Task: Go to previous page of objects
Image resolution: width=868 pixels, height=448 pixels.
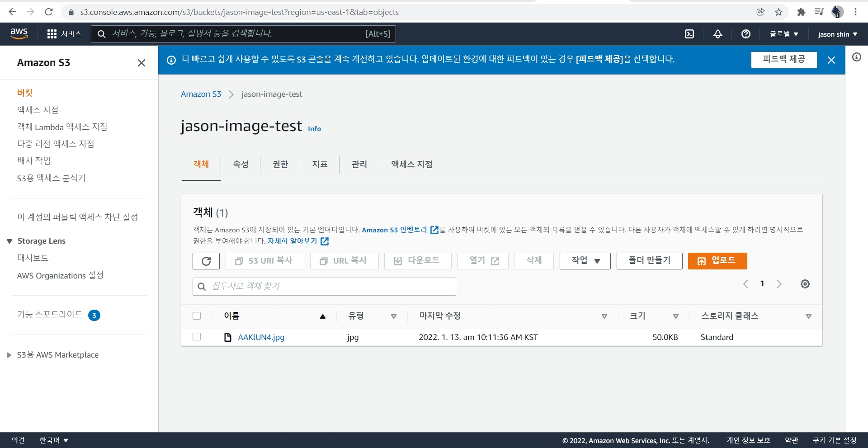Action: coord(746,284)
